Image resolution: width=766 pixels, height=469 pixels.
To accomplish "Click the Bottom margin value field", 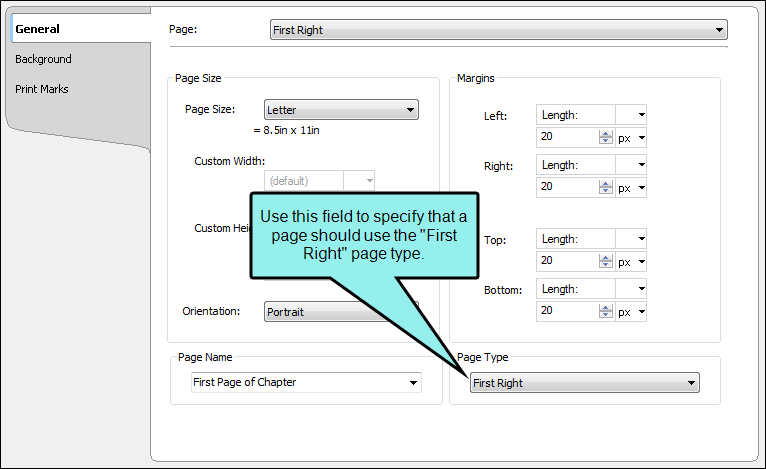I will coord(567,311).
